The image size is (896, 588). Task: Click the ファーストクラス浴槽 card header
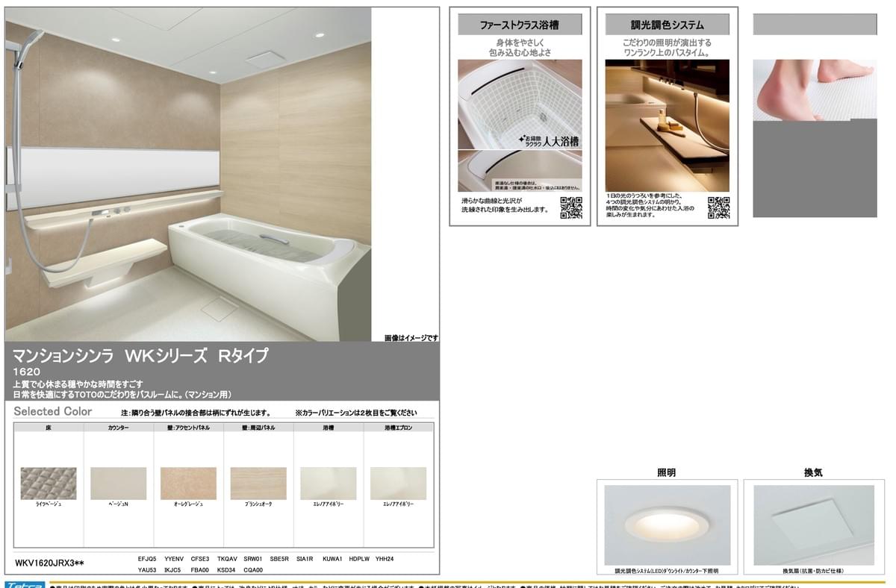pyautogui.click(x=520, y=25)
